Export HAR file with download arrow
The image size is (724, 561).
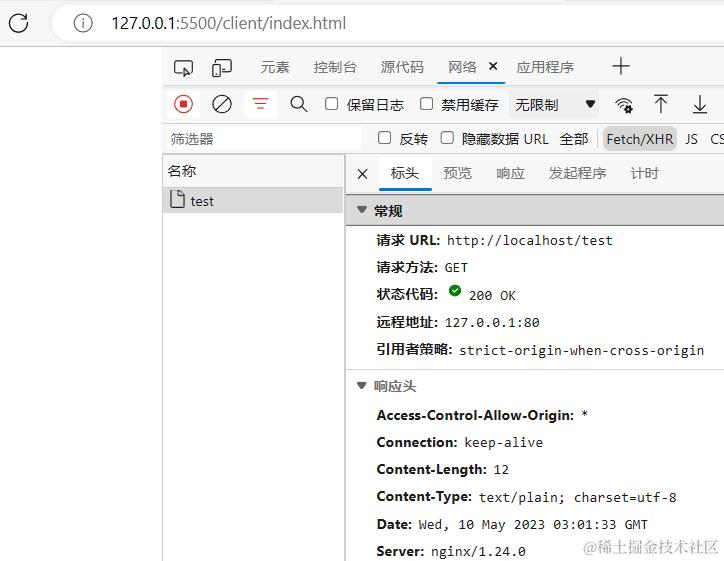[x=700, y=104]
